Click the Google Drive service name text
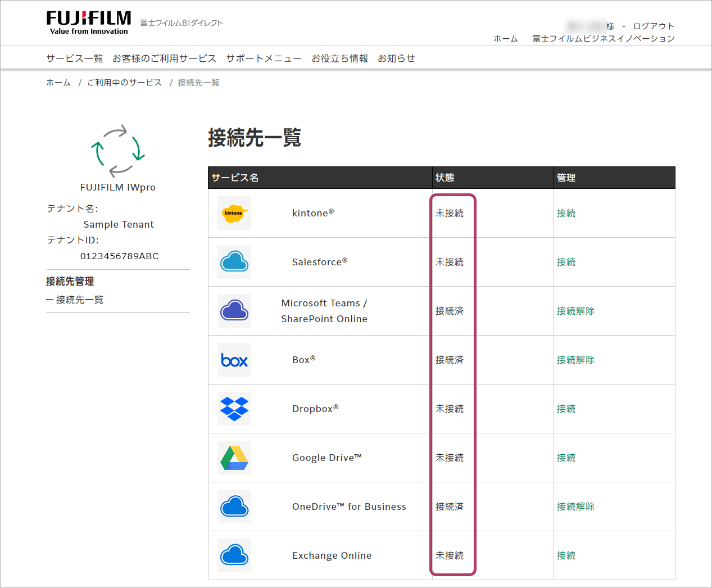The height and width of the screenshot is (588, 712). (x=327, y=458)
